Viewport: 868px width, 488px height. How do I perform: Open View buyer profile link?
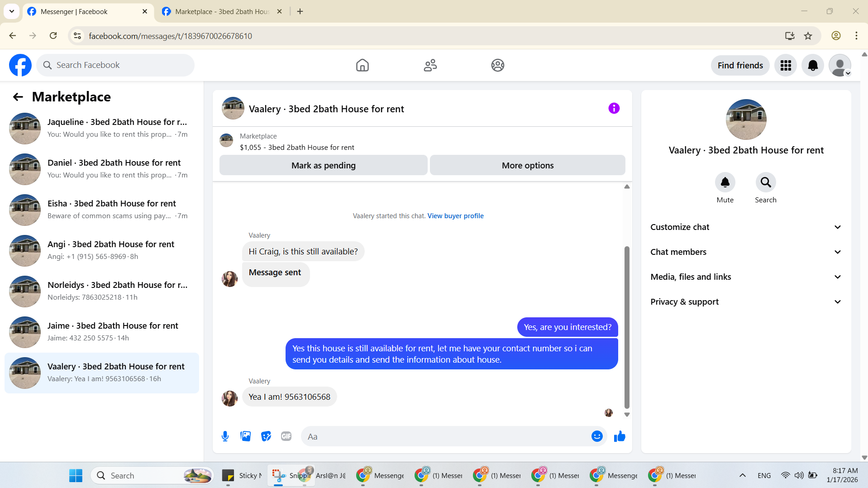(x=455, y=216)
